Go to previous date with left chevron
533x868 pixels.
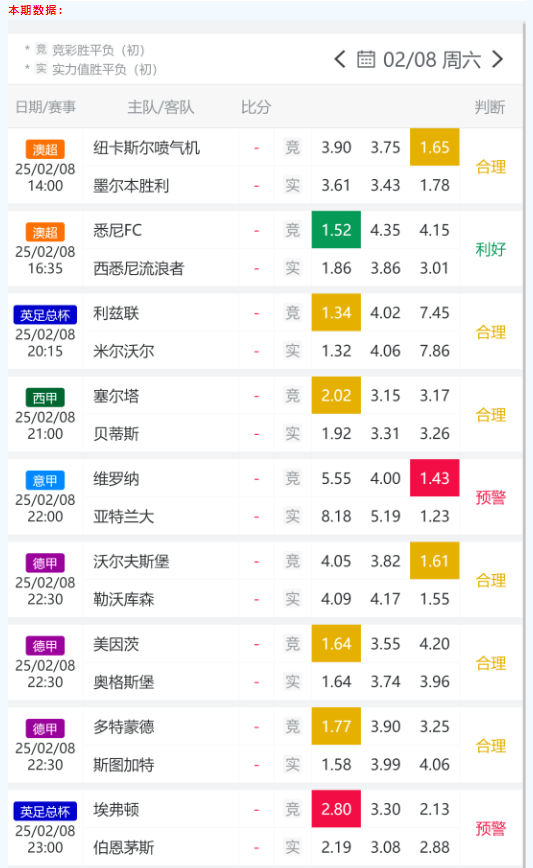tap(340, 59)
